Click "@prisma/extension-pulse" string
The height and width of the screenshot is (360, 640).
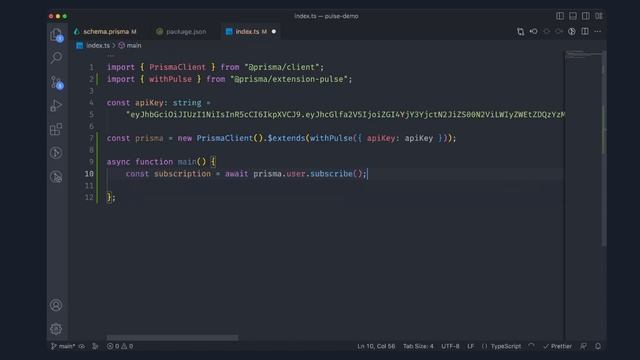pos(291,79)
